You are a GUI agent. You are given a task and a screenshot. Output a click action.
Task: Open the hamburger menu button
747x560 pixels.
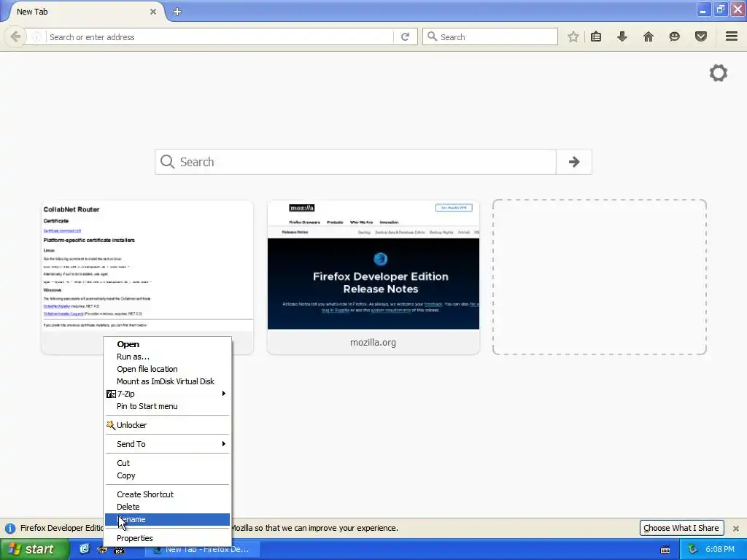click(x=732, y=36)
